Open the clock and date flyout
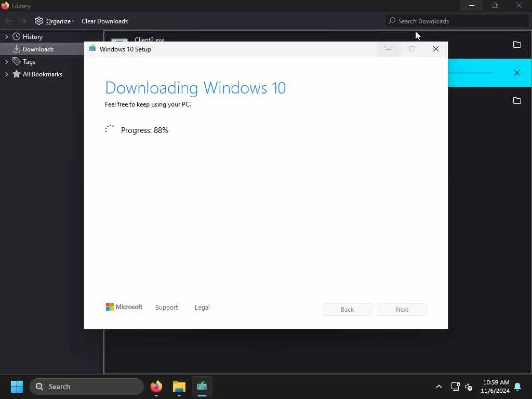 (x=495, y=387)
